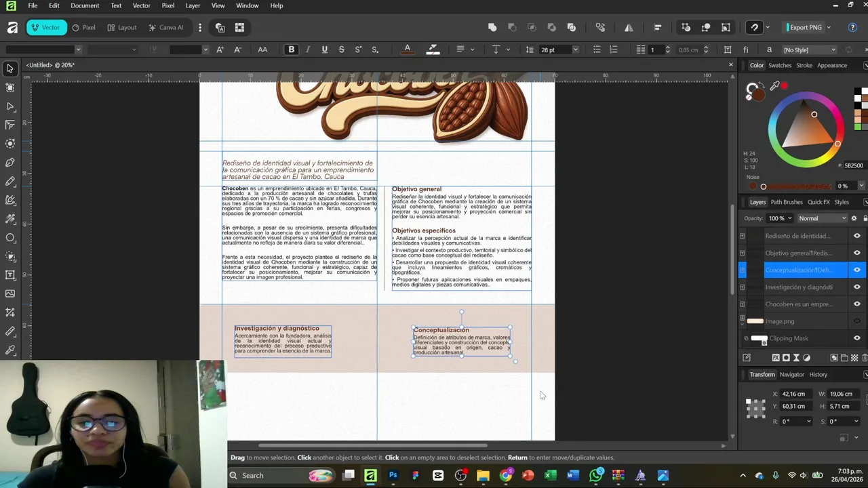This screenshot has height=488, width=868.
Task: Click the Export PNG button
Action: (x=804, y=28)
